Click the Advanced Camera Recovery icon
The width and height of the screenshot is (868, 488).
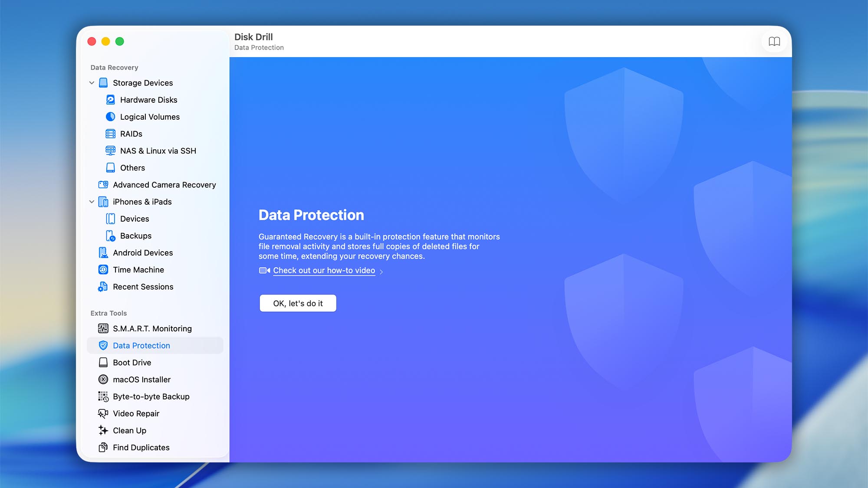(103, 185)
